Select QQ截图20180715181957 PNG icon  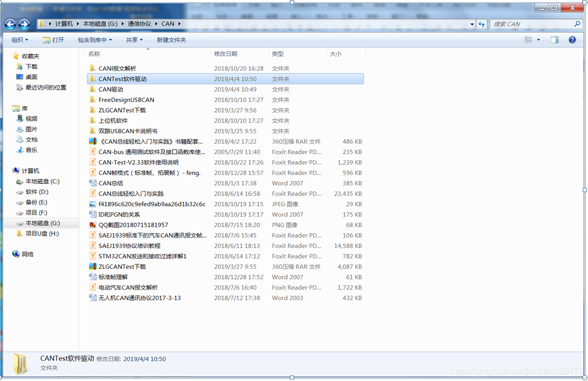point(92,225)
